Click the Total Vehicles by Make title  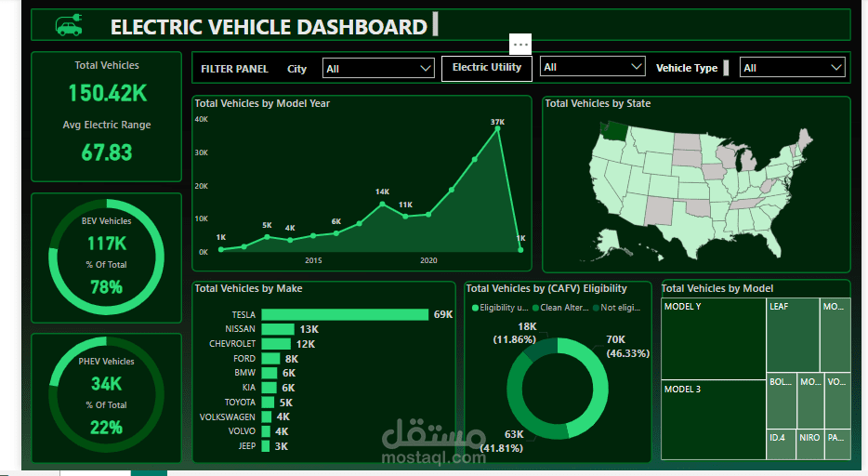(x=248, y=288)
